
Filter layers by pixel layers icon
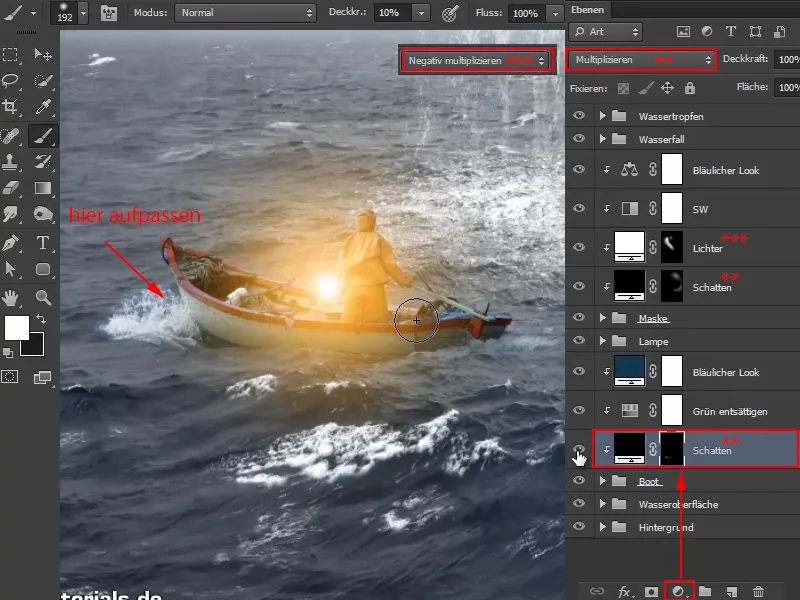683,32
